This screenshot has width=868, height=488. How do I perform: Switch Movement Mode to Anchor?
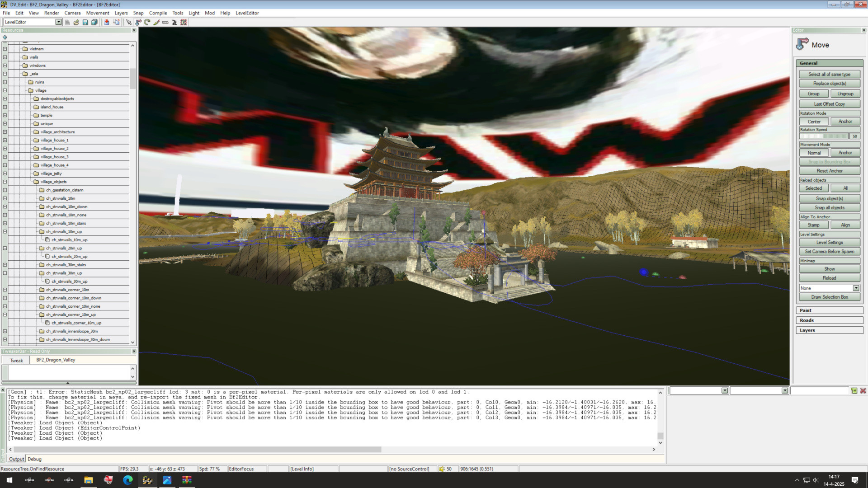[x=845, y=153]
